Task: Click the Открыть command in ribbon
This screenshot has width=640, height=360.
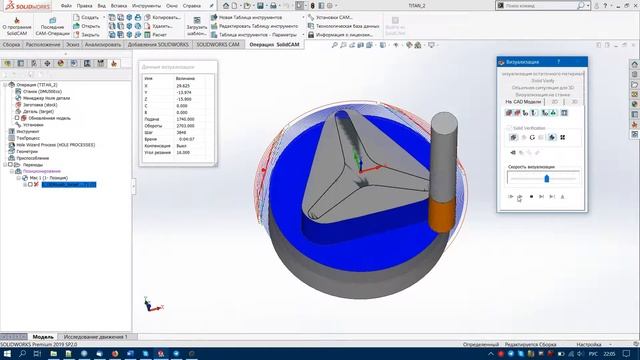Action: [x=86, y=26]
